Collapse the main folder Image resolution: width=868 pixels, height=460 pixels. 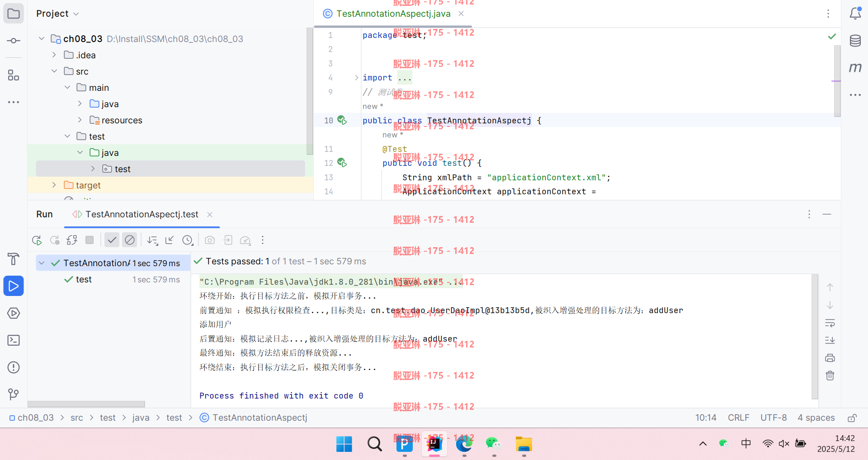[67, 88]
